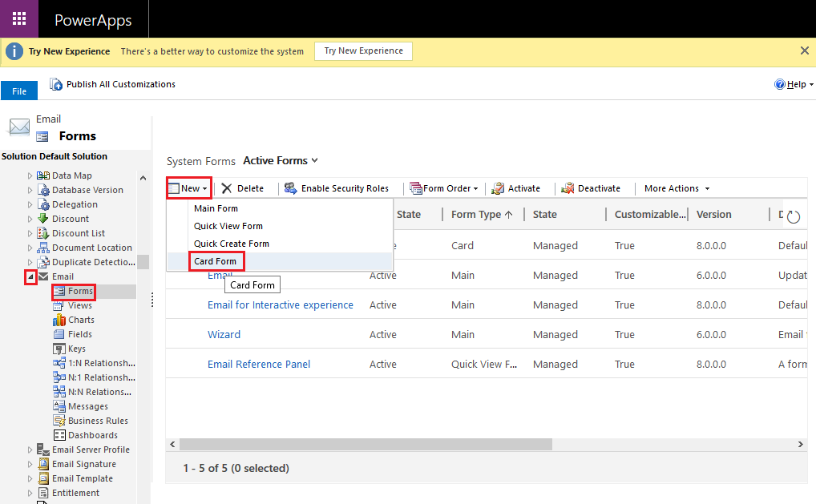This screenshot has height=504, width=816.
Task: Click the Customizable column header
Action: point(650,214)
